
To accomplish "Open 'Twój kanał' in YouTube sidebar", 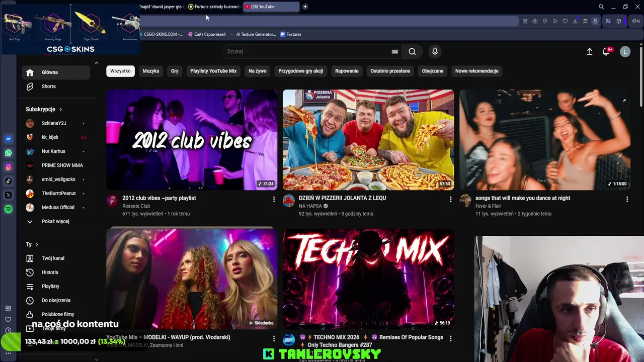I will click(56, 258).
